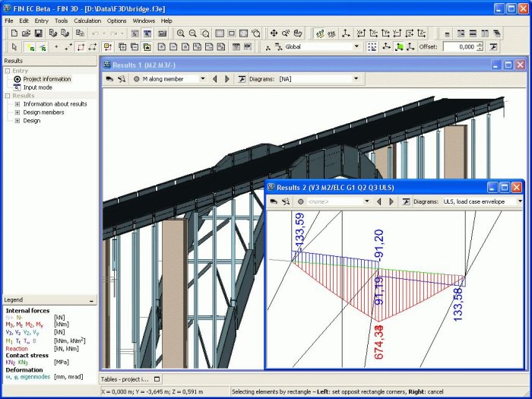Click the Zoom in magnifier icon
532x399 pixels.
[181, 33]
